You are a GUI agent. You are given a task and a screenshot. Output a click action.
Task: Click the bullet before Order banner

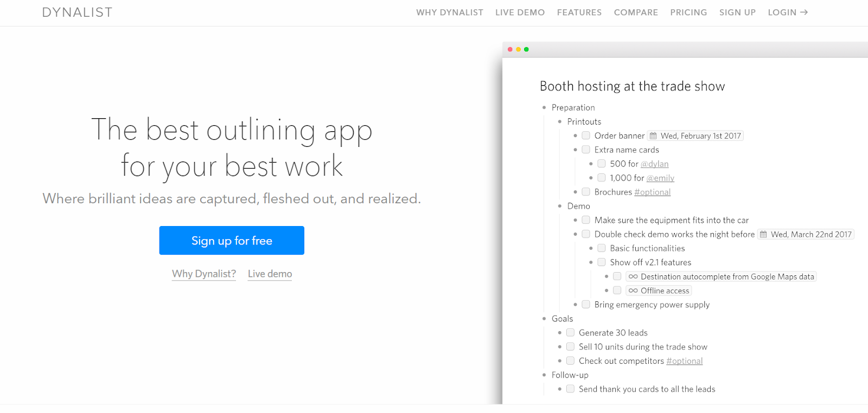pyautogui.click(x=576, y=136)
